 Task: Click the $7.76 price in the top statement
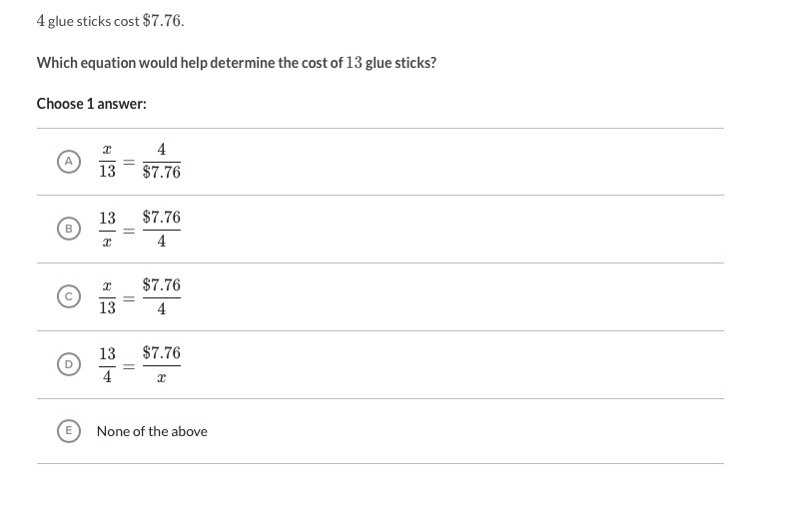point(163,21)
